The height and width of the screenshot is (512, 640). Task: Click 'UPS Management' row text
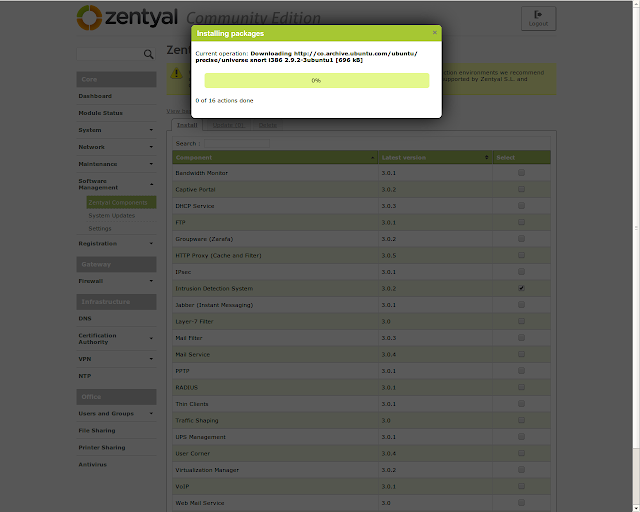pos(200,437)
